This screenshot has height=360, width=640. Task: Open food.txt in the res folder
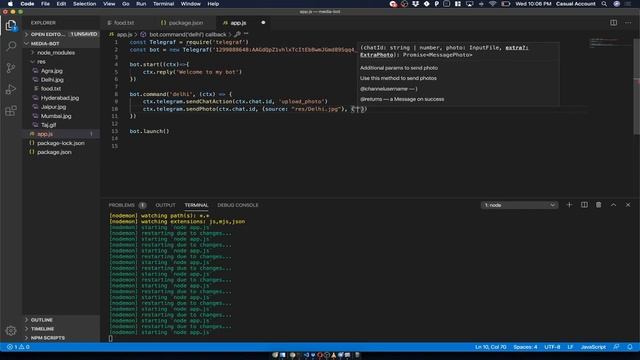[x=51, y=89]
